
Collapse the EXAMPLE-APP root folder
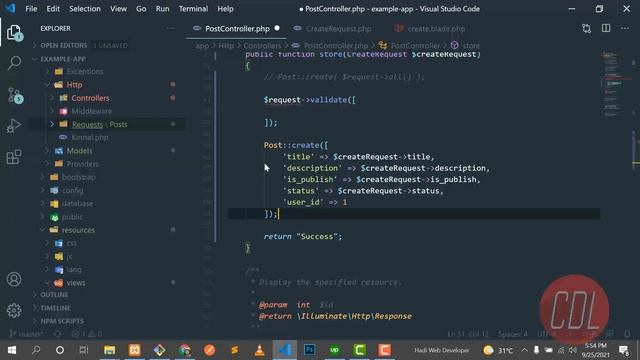click(x=63, y=59)
